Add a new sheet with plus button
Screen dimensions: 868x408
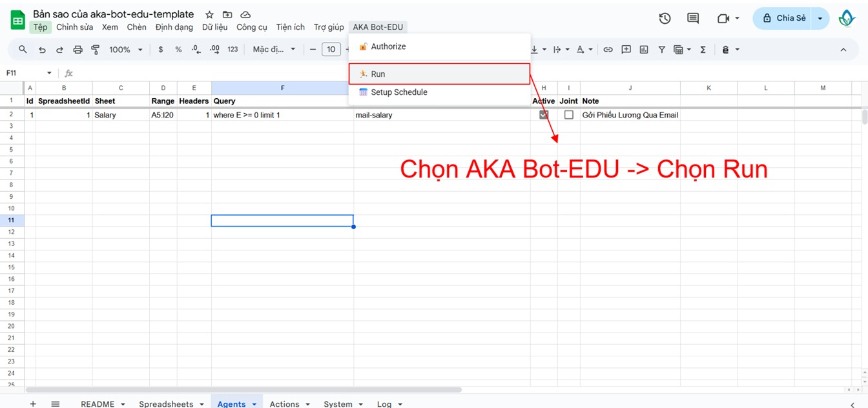click(33, 403)
